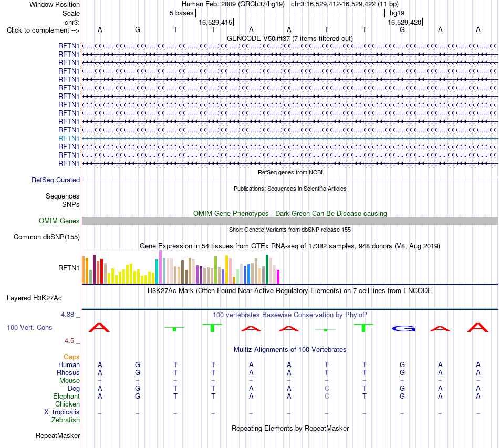The width and height of the screenshot is (499, 448).
Task: Click the green OMIM Genes label
Action: 59,221
